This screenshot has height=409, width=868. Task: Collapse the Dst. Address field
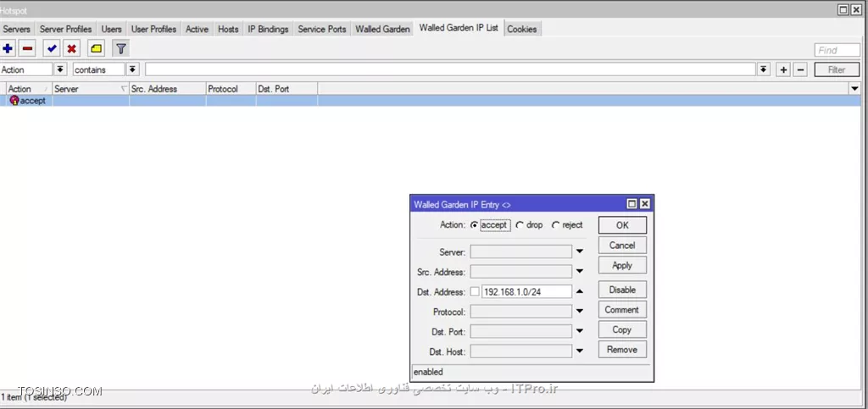coord(580,291)
